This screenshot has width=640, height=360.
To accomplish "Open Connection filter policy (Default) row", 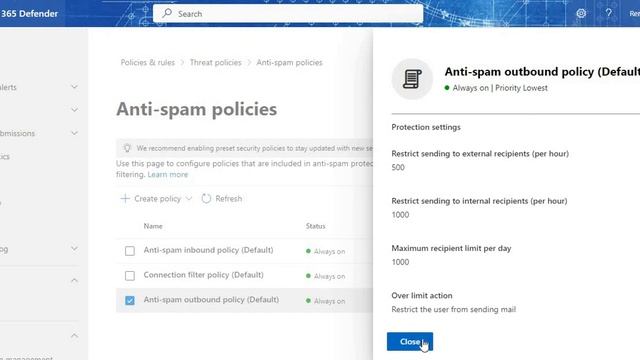I will [x=203, y=275].
